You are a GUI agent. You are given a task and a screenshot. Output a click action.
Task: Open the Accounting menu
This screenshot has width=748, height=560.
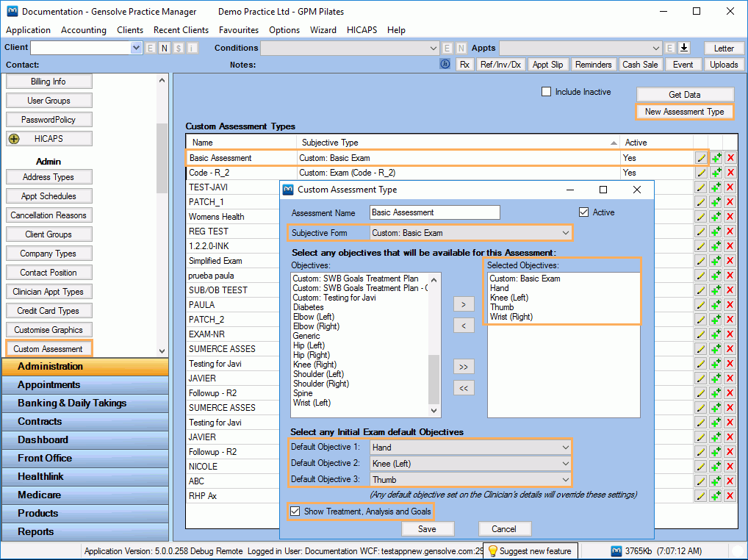pyautogui.click(x=83, y=30)
